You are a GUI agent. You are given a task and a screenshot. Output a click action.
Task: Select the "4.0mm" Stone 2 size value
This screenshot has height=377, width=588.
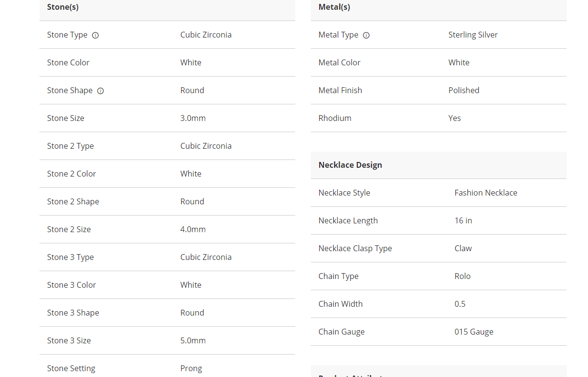point(193,229)
